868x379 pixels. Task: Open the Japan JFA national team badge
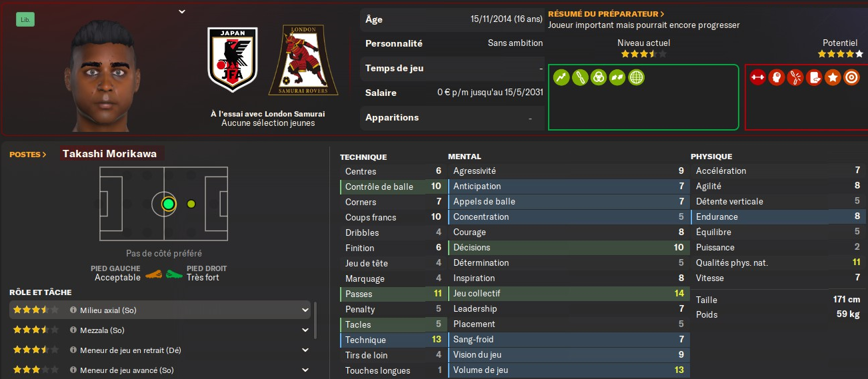coord(232,60)
